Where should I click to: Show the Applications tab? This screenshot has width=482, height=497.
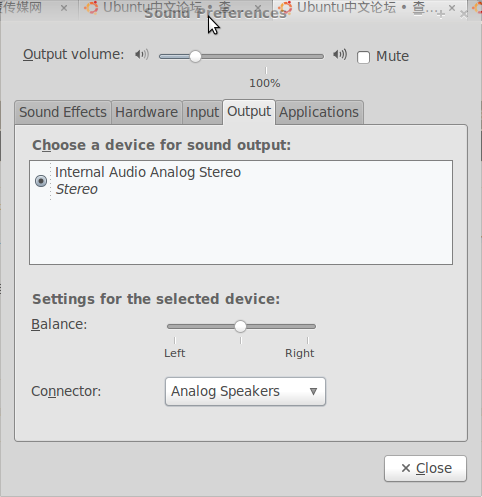(319, 112)
